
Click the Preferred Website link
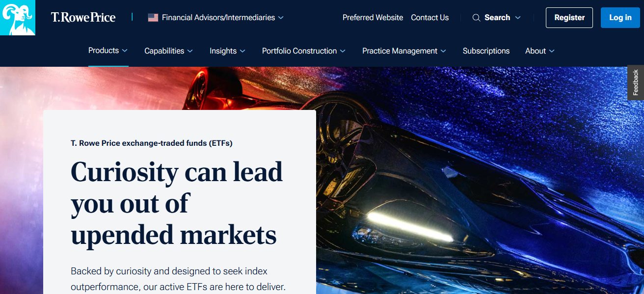pos(373,18)
